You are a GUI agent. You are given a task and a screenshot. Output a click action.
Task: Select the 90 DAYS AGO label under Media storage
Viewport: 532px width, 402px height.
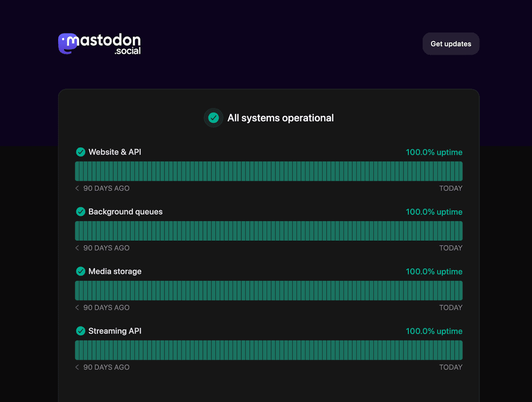point(106,307)
